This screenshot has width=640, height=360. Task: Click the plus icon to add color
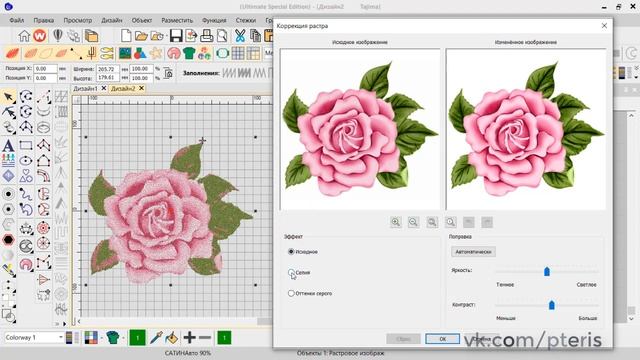point(189,338)
